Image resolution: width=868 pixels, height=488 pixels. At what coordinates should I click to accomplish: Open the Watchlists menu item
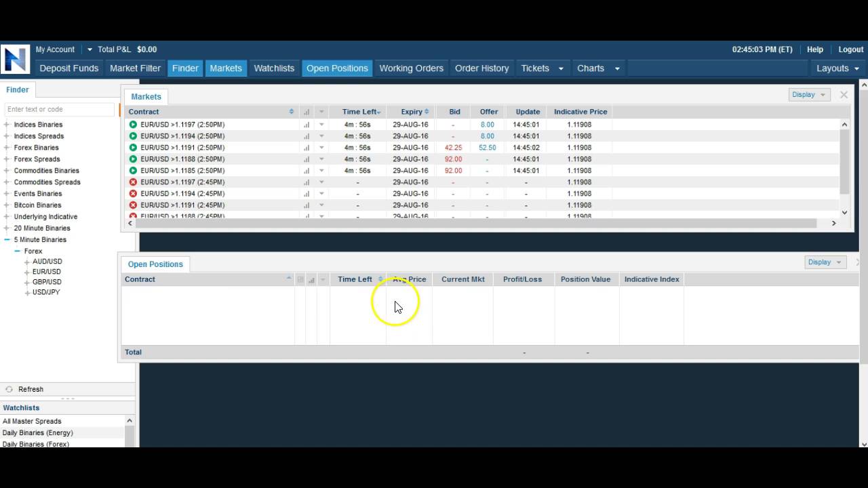point(274,68)
